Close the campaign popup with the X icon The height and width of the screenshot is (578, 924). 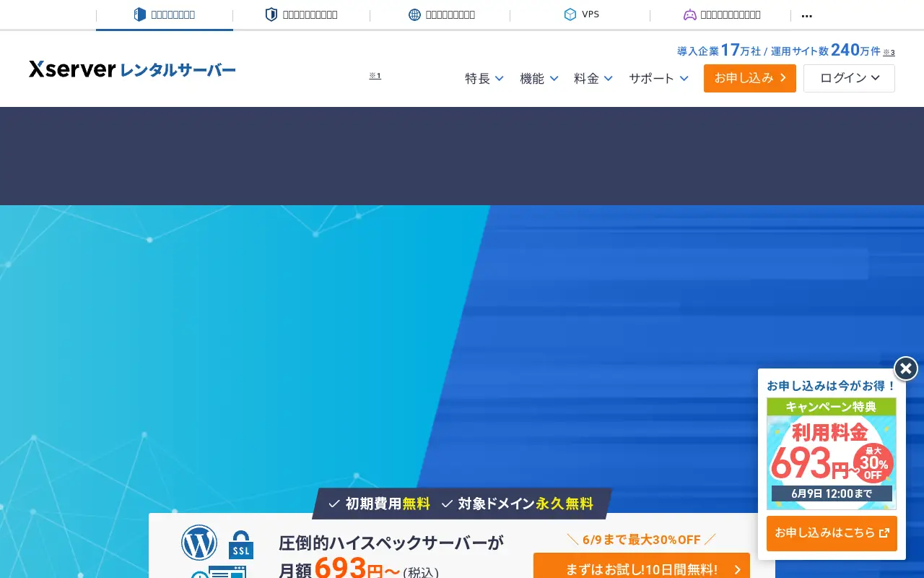[906, 368]
